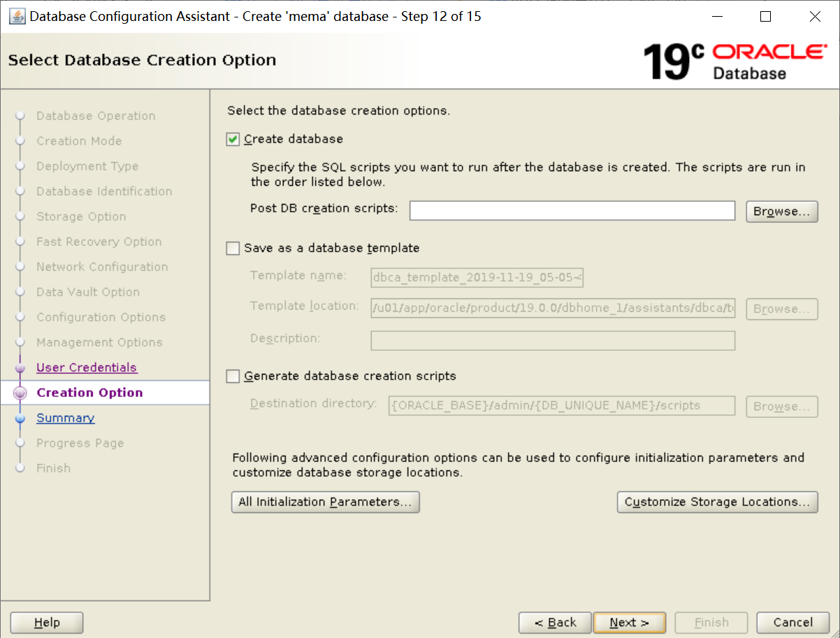This screenshot has width=840, height=638.
Task: Open Customize Storage Locations dialog
Action: point(717,502)
